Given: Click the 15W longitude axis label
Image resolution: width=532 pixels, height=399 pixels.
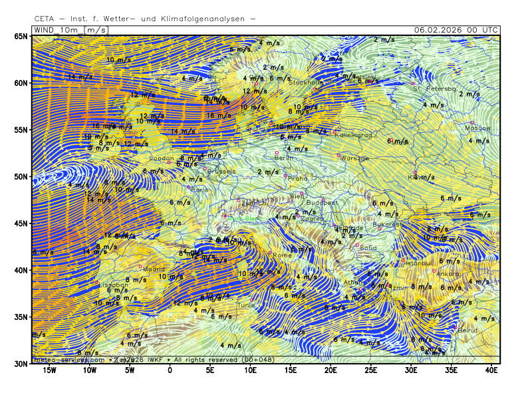Looking at the screenshot, I should [49, 370].
